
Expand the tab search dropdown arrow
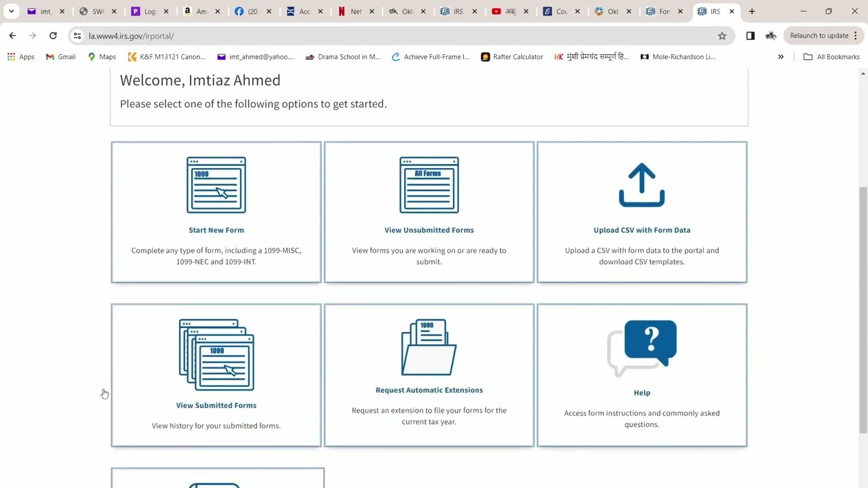[x=12, y=12]
